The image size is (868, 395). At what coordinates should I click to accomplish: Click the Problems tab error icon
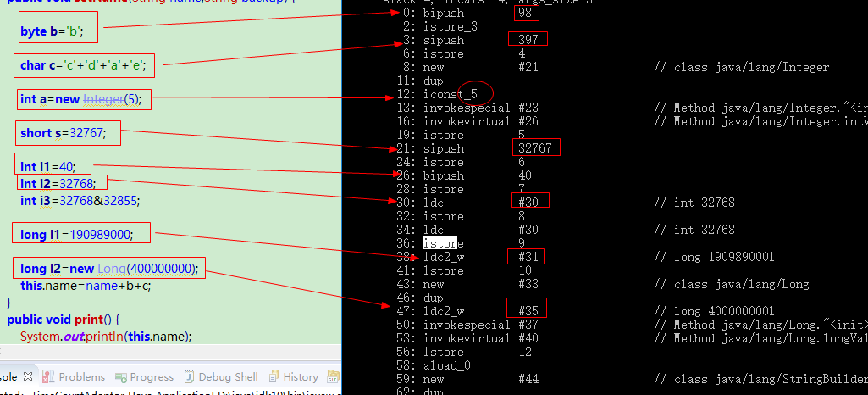coord(49,377)
